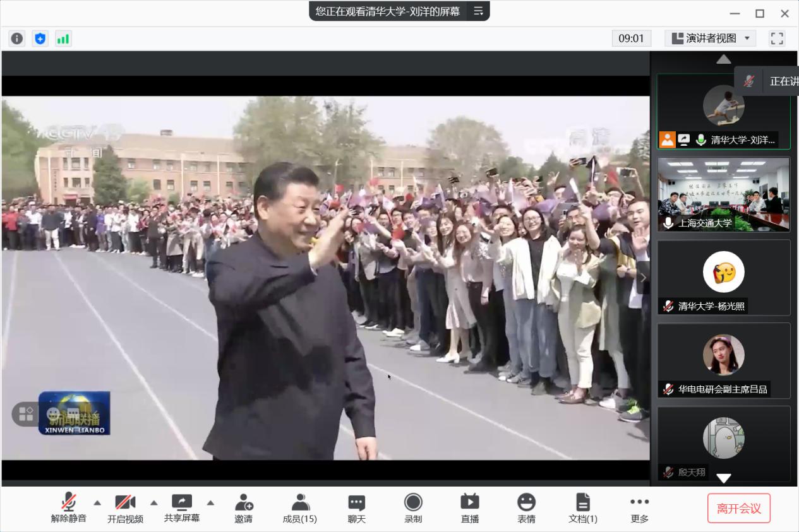Enter full screen mode
Screen dimensions: 799x532
pyautogui.click(x=777, y=38)
